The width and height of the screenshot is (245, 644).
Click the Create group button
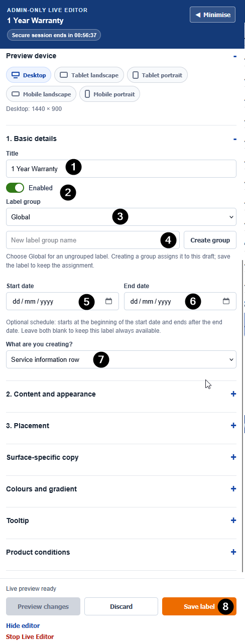coord(210,240)
